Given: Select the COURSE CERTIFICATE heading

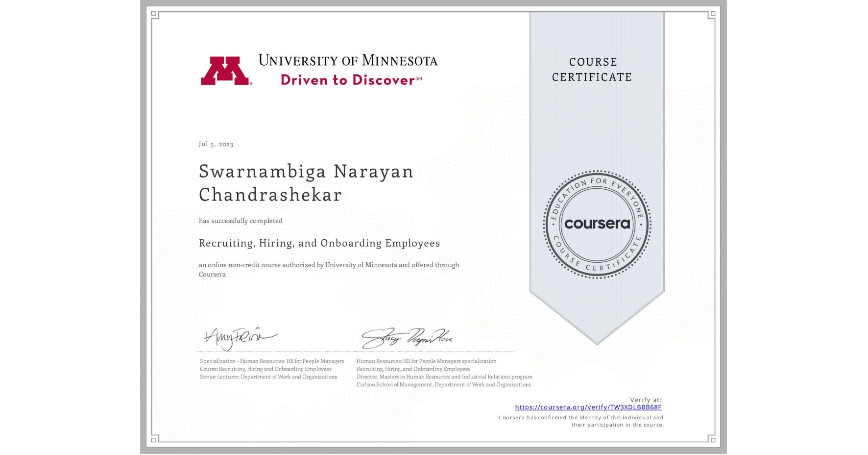Looking at the screenshot, I should [593, 70].
